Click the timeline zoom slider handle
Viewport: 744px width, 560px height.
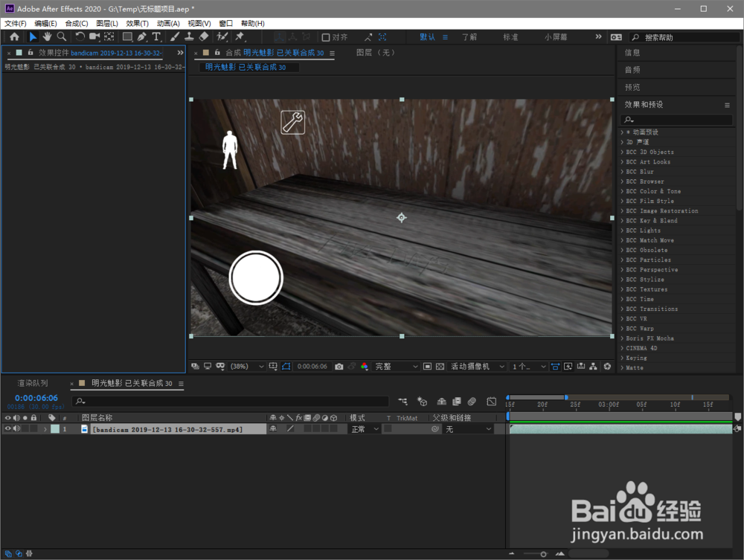click(543, 554)
